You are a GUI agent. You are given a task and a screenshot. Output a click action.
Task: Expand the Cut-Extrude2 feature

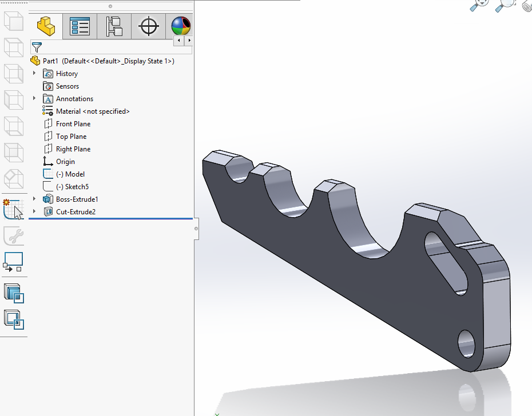pyautogui.click(x=34, y=211)
